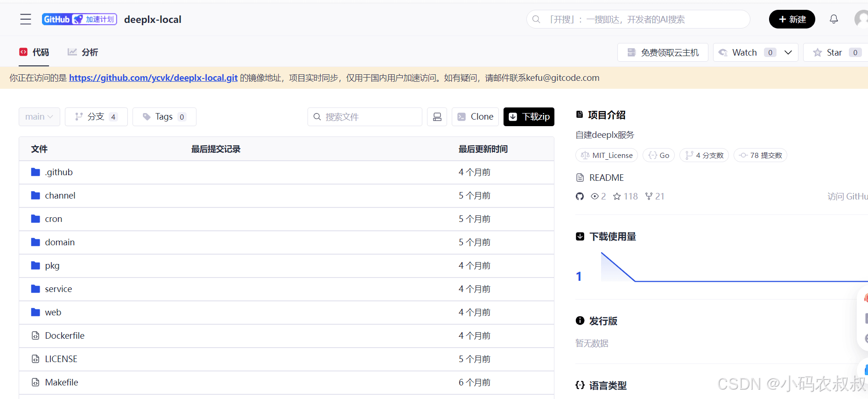Click the 下载使用量 download icon
Screen dimensions: 868x399
580,236
